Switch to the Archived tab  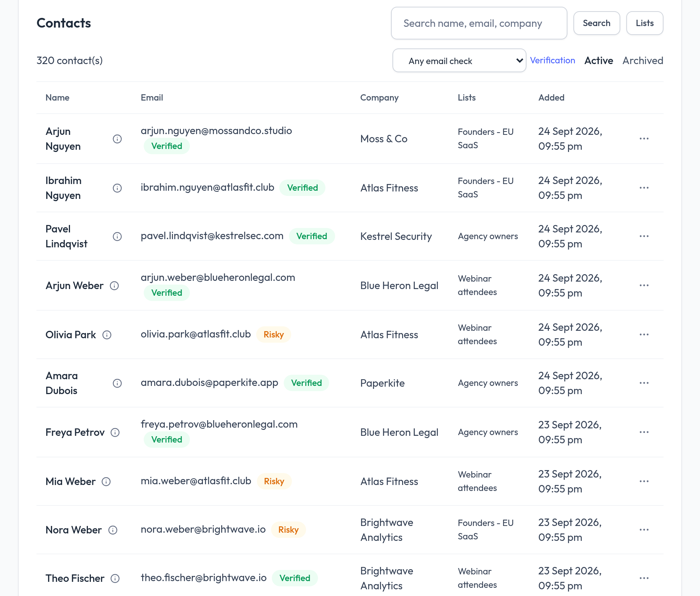pyautogui.click(x=643, y=61)
